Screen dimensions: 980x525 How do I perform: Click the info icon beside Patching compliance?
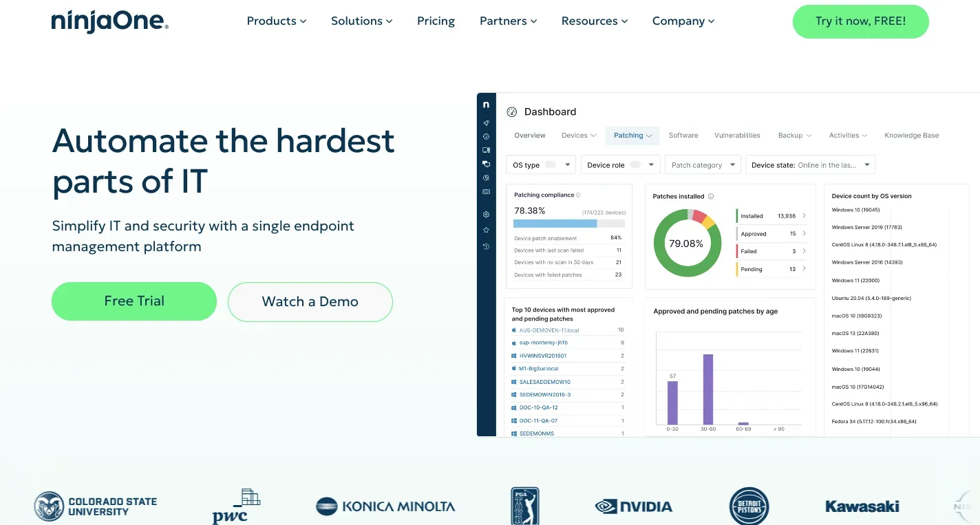pos(578,195)
